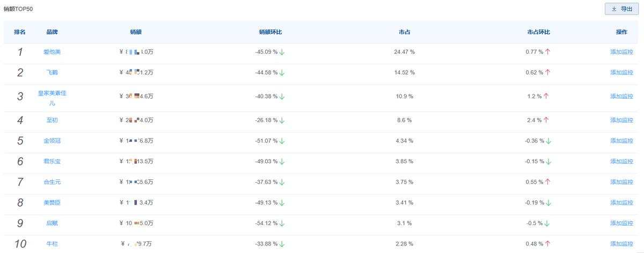Open the 爱他美 brand link
Image resolution: width=644 pixels, height=253 pixels.
[52, 52]
